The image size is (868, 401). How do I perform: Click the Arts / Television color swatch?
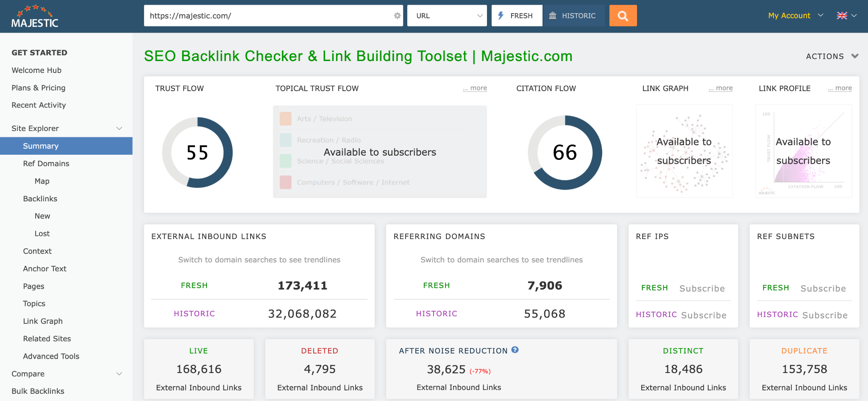click(286, 119)
